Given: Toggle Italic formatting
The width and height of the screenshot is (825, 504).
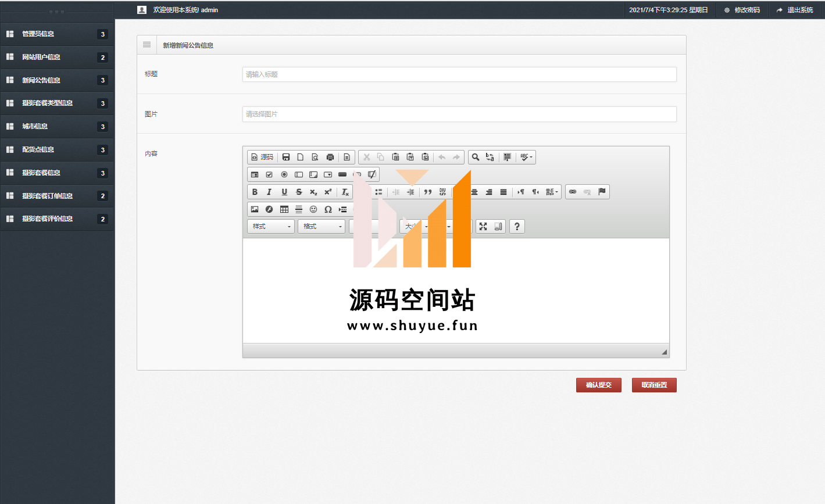Looking at the screenshot, I should click(269, 192).
